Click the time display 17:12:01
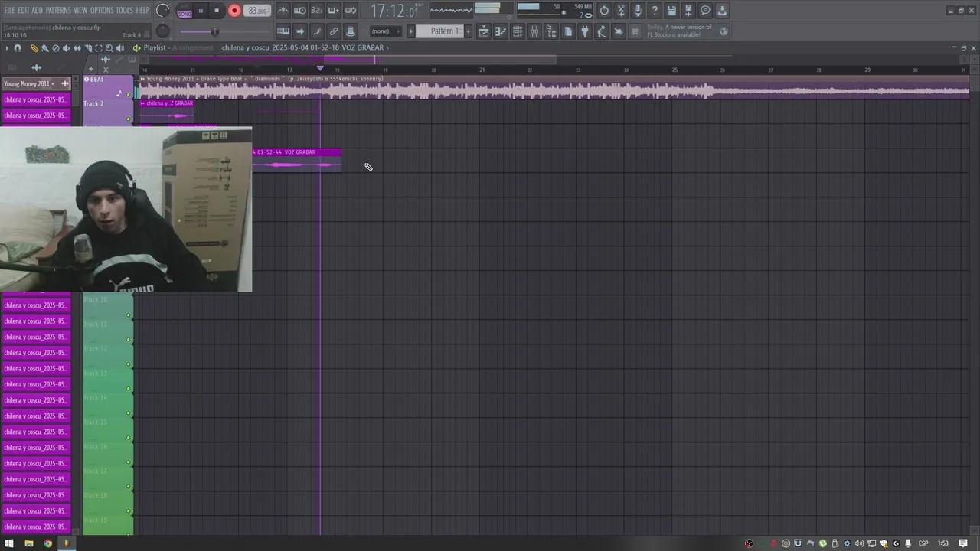The height and width of the screenshot is (551, 980). (x=394, y=11)
